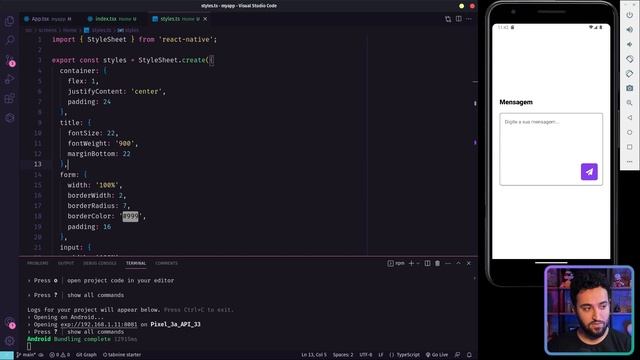This screenshot has width=640, height=360.
Task: Open the COMMENTS panel tab
Action: pos(167,263)
